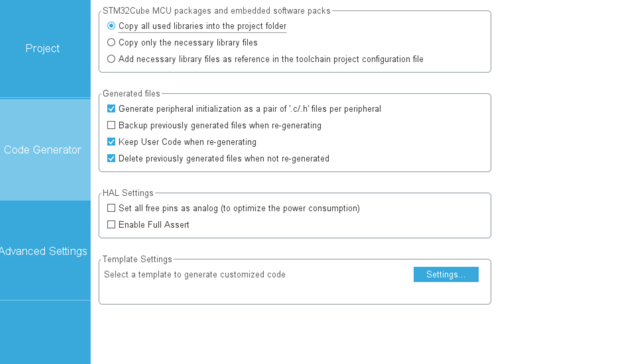Click 'STM32Cube MCU packages' group heading

pyautogui.click(x=217, y=11)
